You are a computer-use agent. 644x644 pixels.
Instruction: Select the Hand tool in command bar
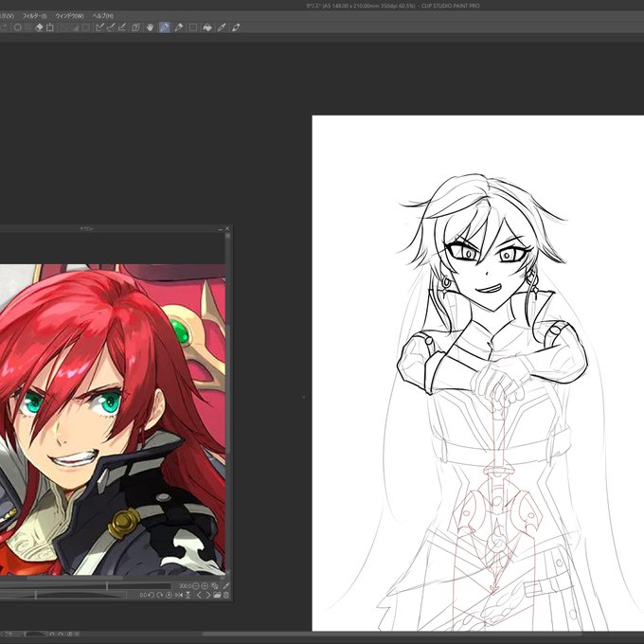[150, 27]
